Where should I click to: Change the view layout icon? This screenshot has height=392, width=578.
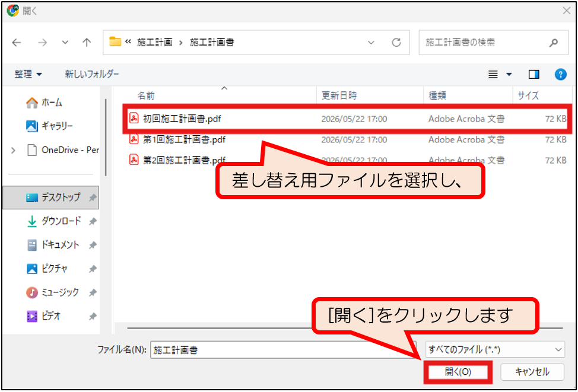click(493, 74)
